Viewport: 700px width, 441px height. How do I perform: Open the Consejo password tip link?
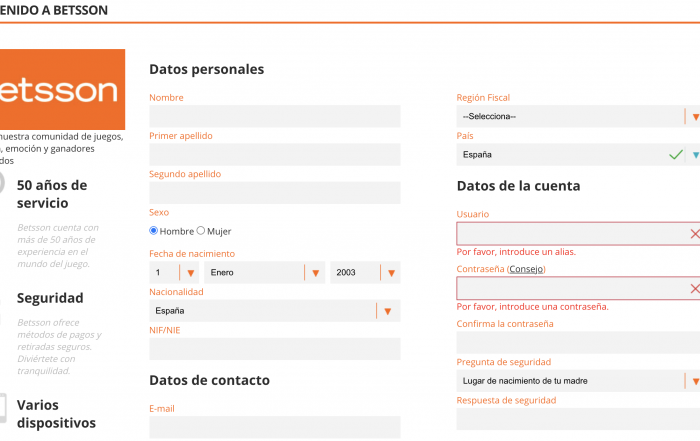526,269
